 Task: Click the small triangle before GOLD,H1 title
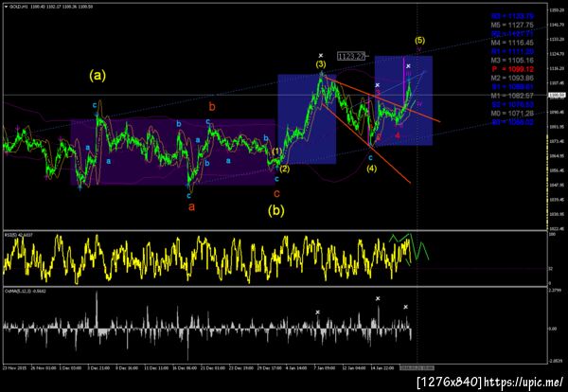coord(6,7)
